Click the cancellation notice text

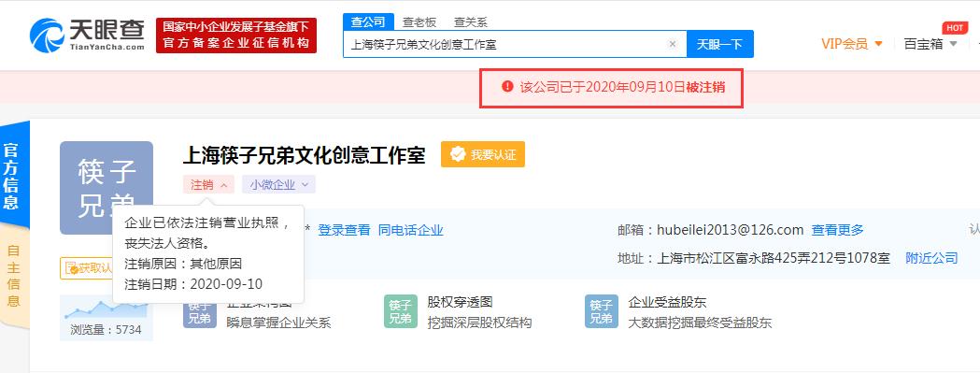pyautogui.click(x=622, y=87)
